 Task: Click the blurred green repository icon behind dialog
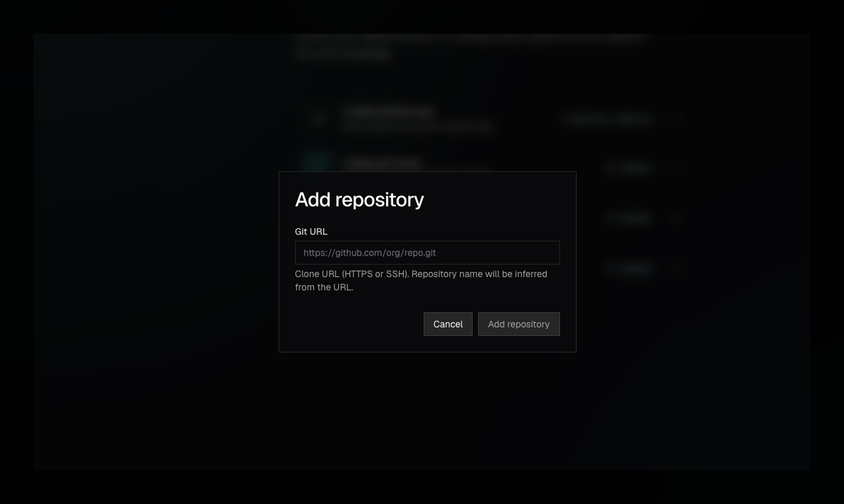click(316, 162)
